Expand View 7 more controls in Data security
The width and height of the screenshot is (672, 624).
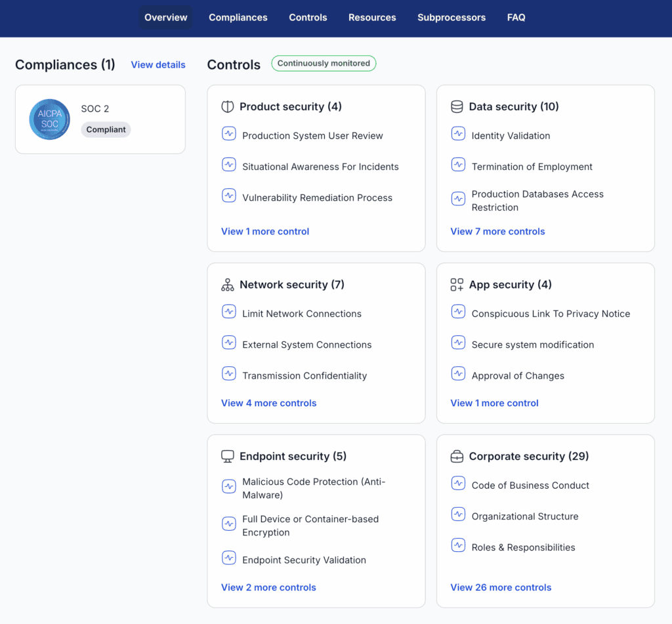point(497,232)
